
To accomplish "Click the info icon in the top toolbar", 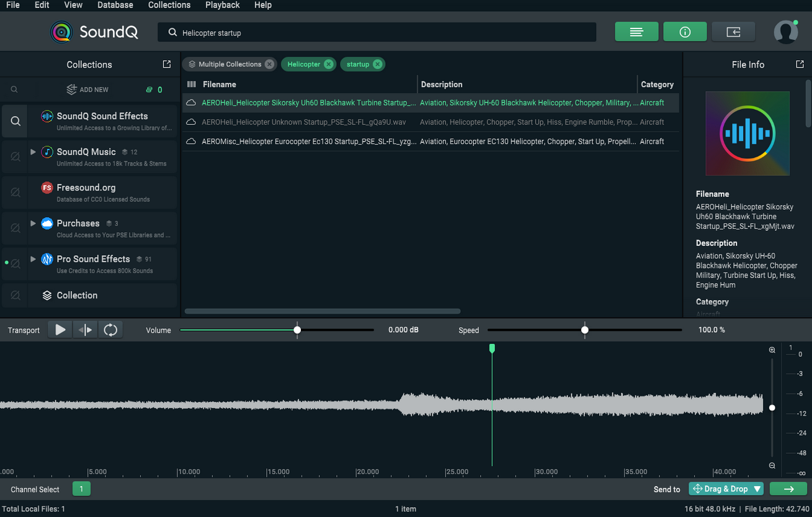I will (x=685, y=31).
